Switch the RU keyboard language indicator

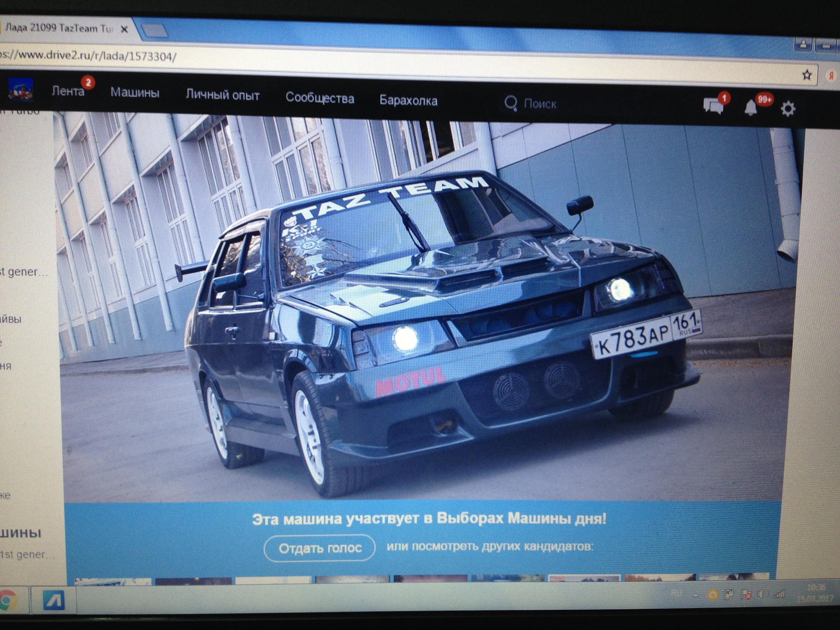pyautogui.click(x=676, y=594)
